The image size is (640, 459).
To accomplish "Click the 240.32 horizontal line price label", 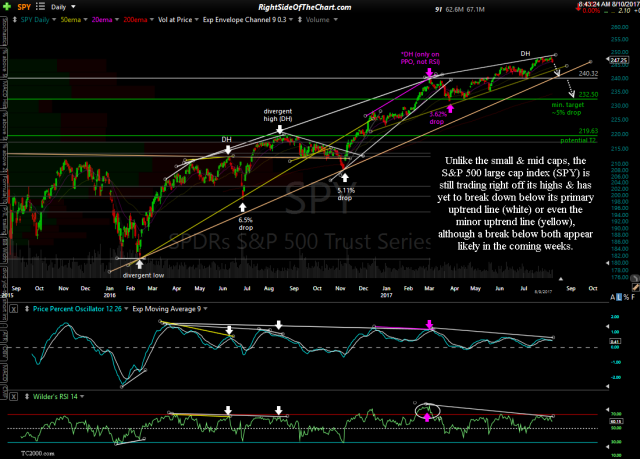I will 588,74.
